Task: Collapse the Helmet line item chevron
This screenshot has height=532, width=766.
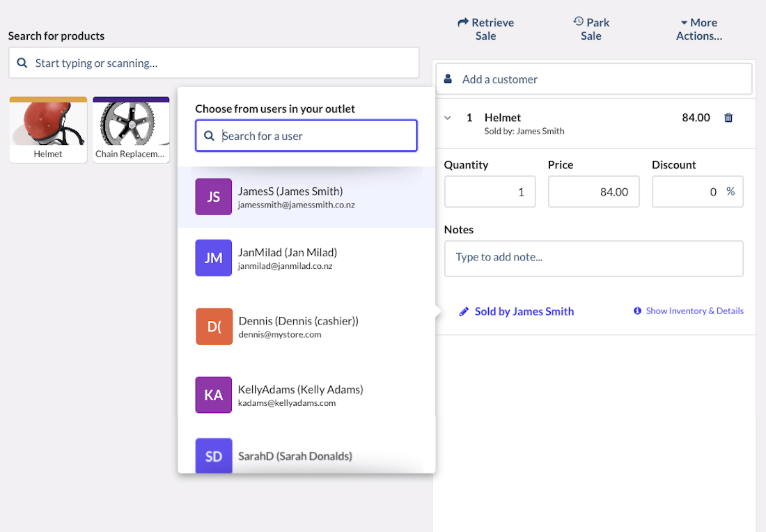Action: [x=448, y=118]
